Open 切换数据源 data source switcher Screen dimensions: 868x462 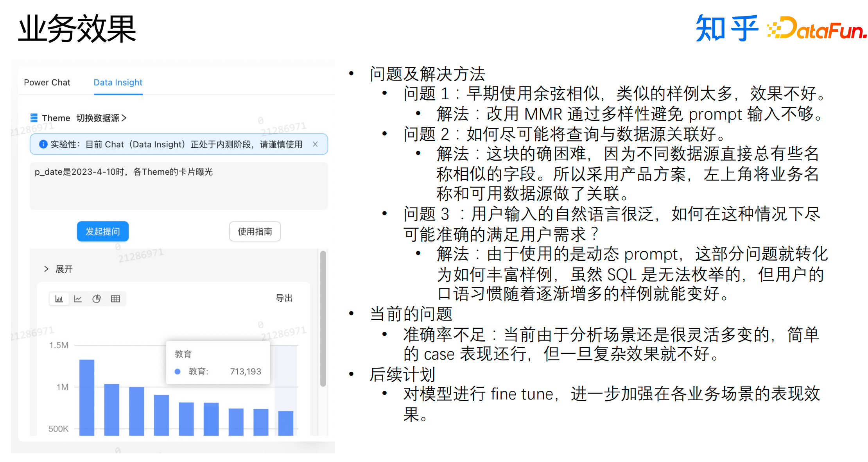pos(98,118)
